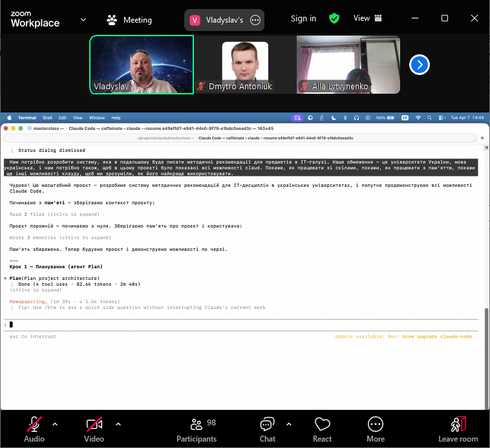Open the View layout menu
490x448 pixels.
click(x=368, y=19)
